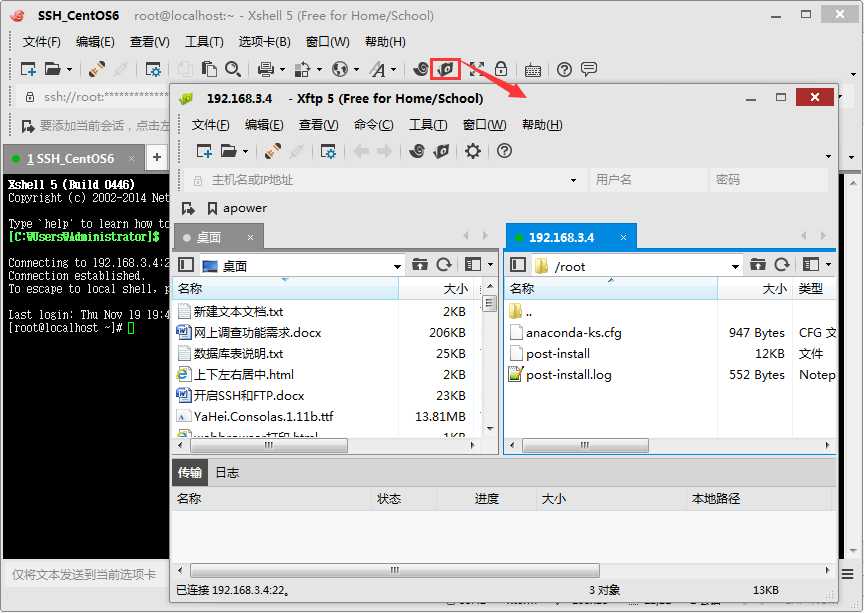
Task: Expand the remote path /root dropdown
Action: click(735, 267)
